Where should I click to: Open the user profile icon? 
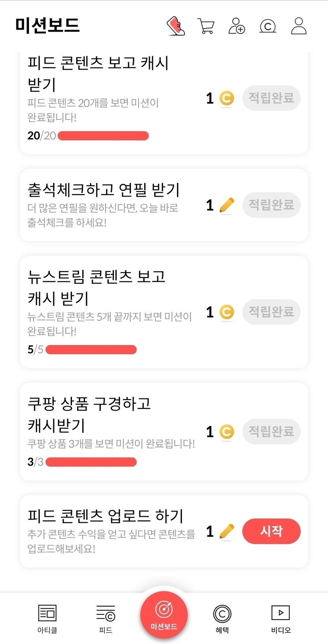(x=299, y=26)
